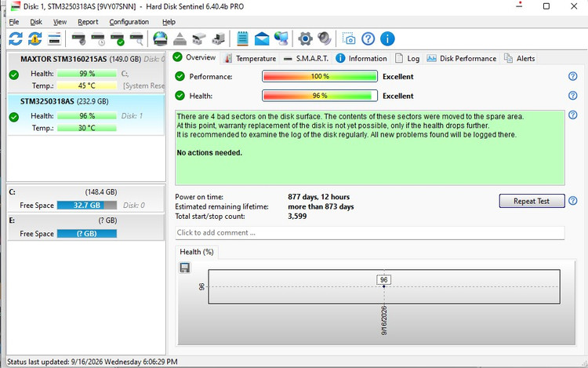The height and width of the screenshot is (368, 588).
Task: Click the MAXTOR 99 % health bar
Action: 87,74
